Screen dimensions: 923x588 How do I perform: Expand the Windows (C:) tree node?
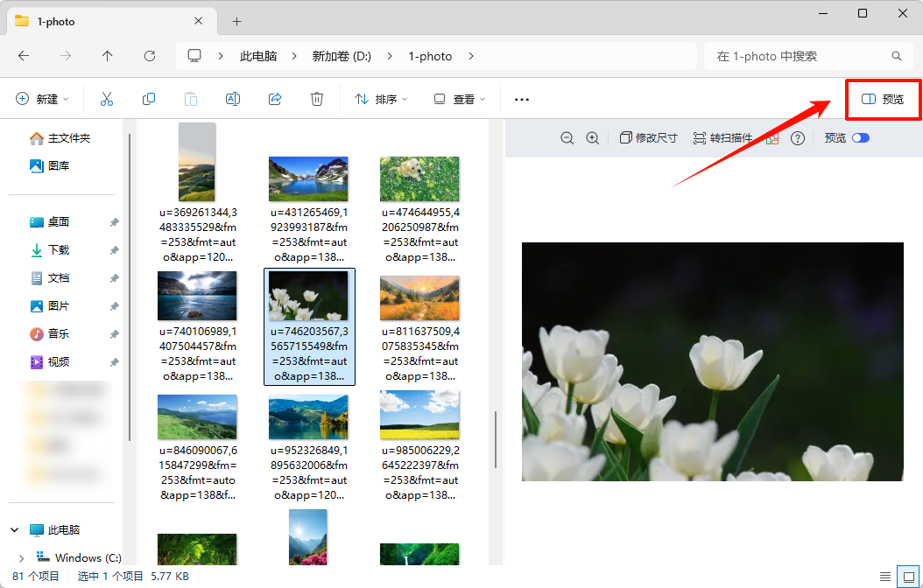(21, 557)
